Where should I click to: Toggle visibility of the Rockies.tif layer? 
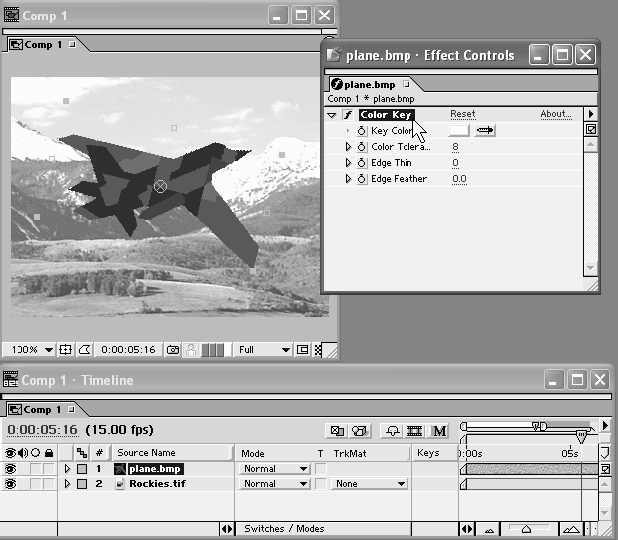point(11,484)
